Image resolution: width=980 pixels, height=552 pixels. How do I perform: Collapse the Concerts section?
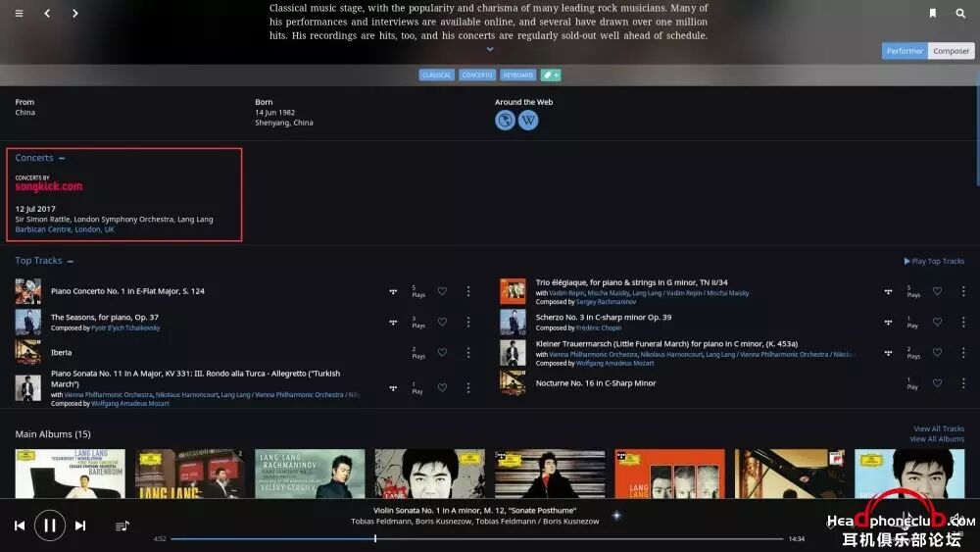(62, 158)
